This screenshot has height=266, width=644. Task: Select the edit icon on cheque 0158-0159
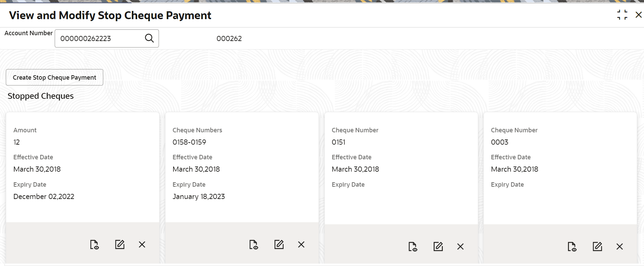coord(279,244)
